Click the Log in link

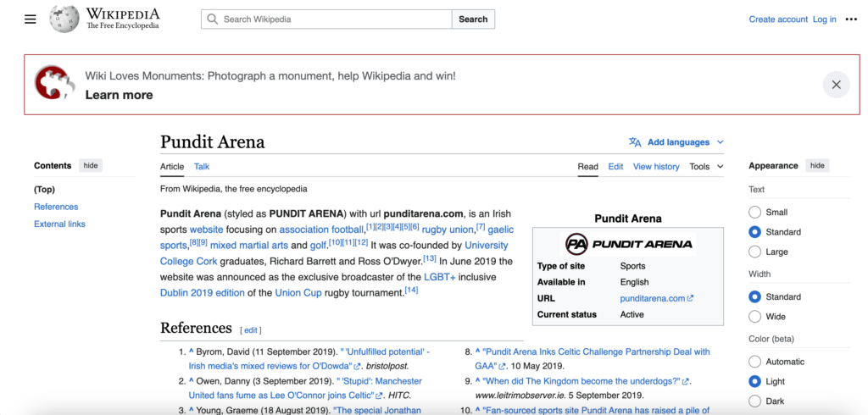click(x=824, y=19)
